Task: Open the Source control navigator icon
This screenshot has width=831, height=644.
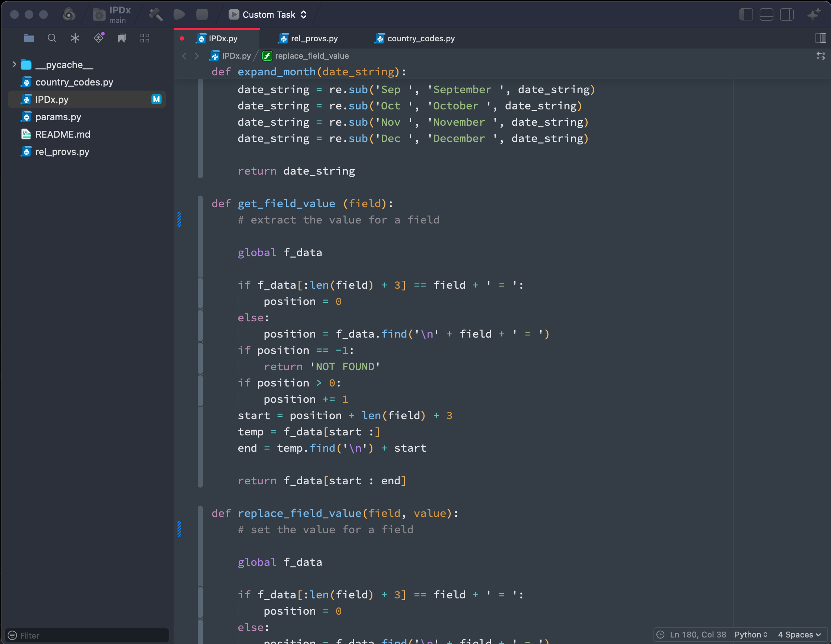Action: pyautogui.click(x=99, y=38)
